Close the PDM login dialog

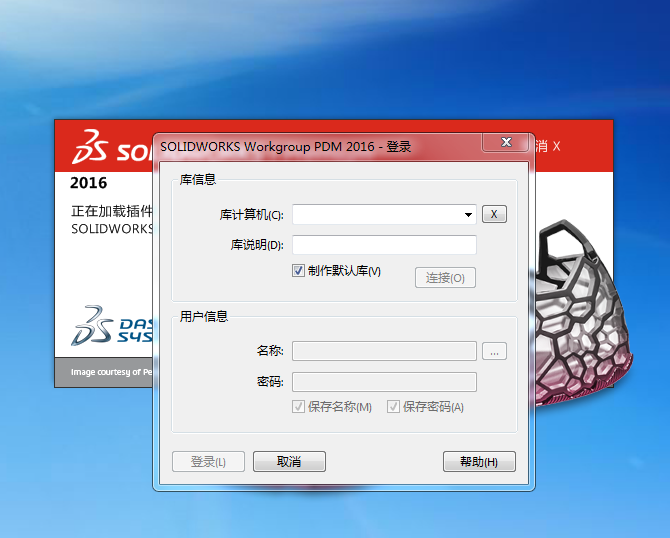coord(505,142)
